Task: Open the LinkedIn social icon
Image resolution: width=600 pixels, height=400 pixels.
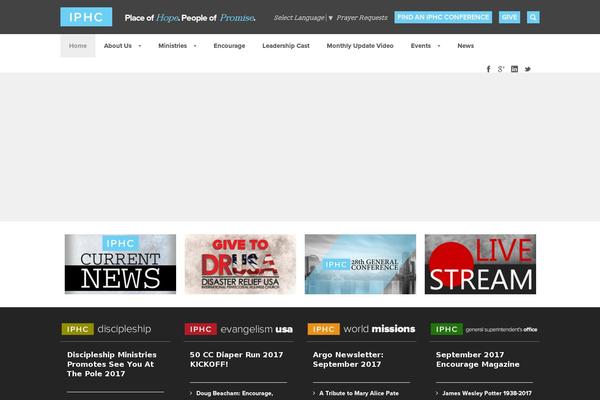Action: click(514, 69)
